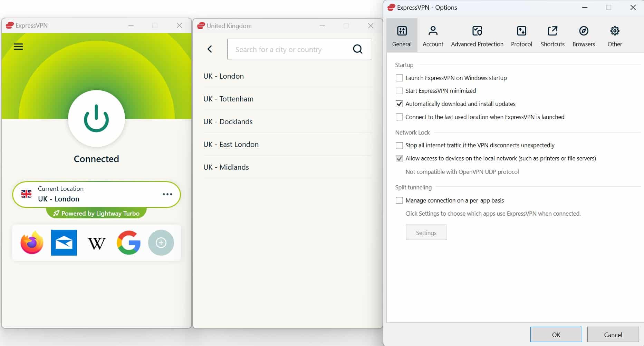
Task: Enable Launch ExpressVPN on Windows startup
Action: coord(399,78)
